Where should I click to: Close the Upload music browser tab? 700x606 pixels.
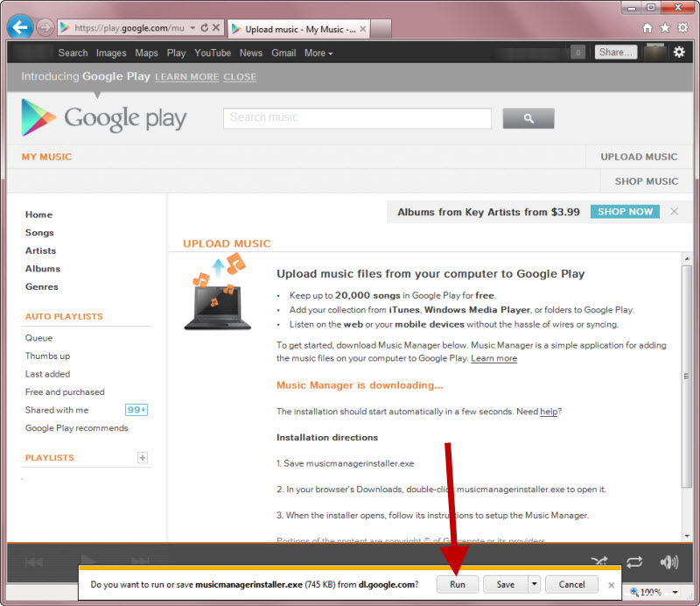pyautogui.click(x=363, y=29)
